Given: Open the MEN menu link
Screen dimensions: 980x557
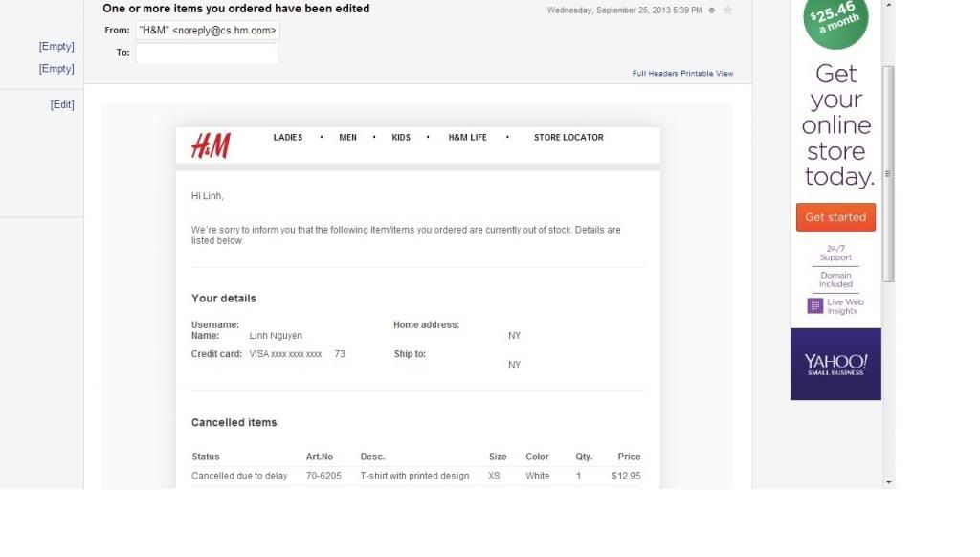Looking at the screenshot, I should (x=347, y=138).
